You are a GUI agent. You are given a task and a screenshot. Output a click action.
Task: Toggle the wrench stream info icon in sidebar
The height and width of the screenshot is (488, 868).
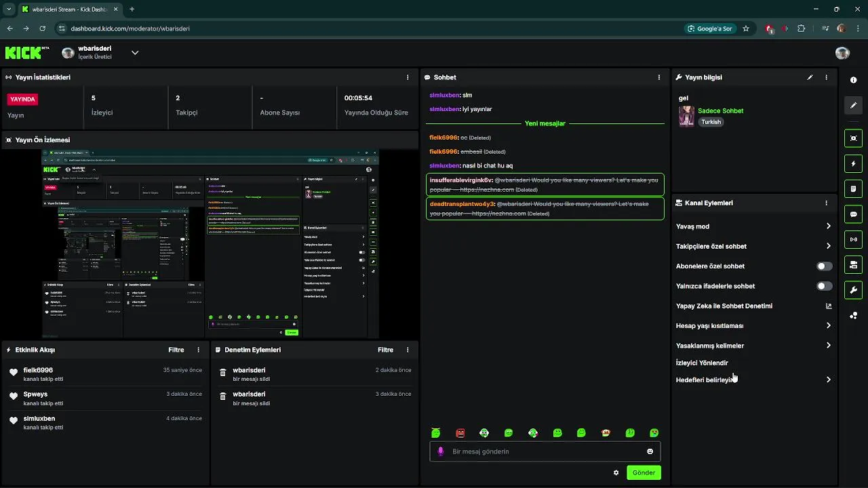853,290
